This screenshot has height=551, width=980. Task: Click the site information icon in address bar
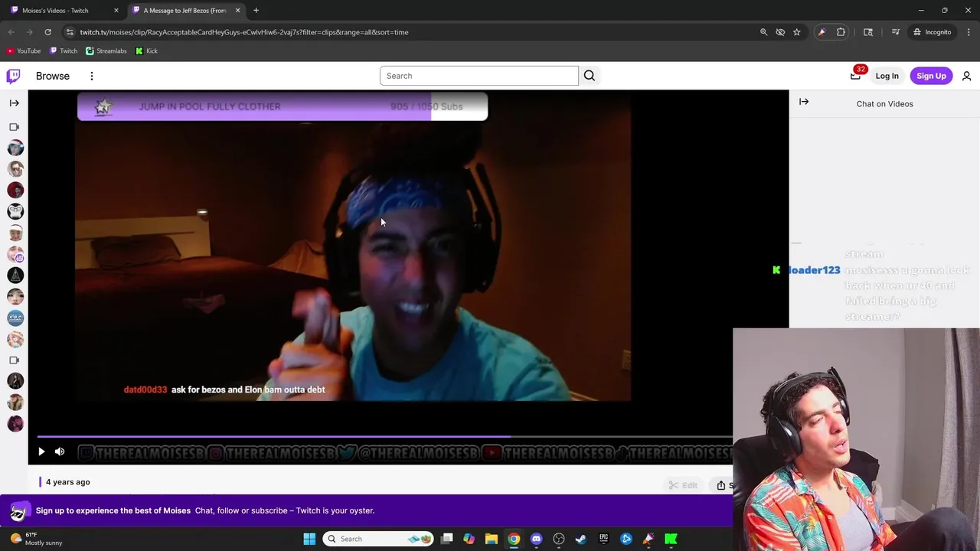[70, 32]
